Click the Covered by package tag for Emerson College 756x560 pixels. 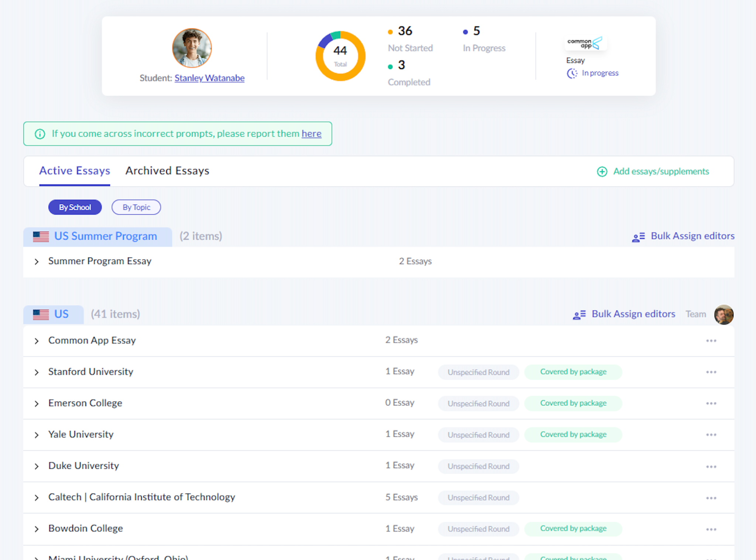point(573,403)
